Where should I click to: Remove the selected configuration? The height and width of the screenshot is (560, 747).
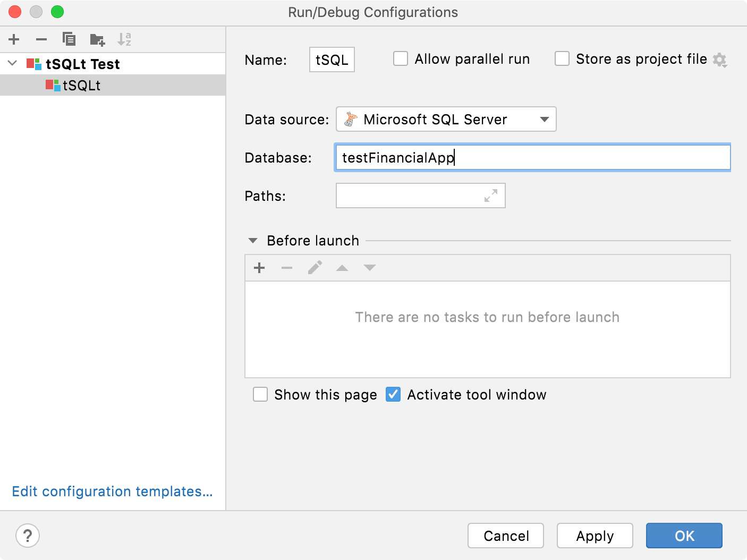pos(41,39)
